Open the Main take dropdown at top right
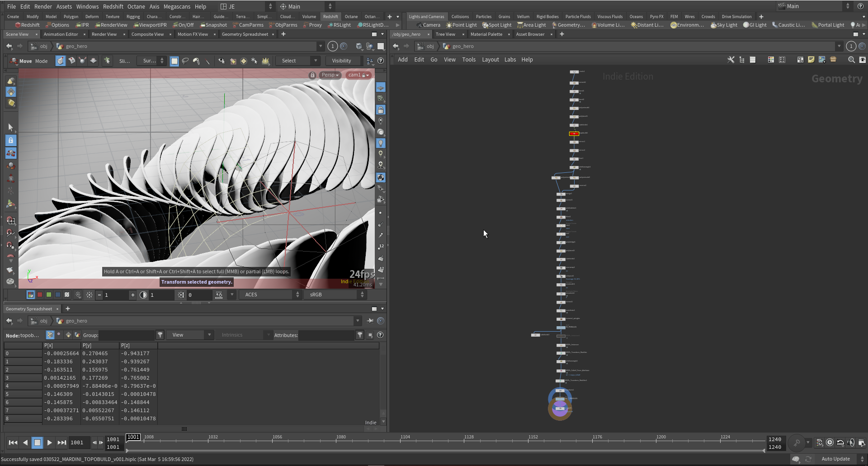Image resolution: width=868 pixels, height=466 pixels. pyautogui.click(x=814, y=6)
